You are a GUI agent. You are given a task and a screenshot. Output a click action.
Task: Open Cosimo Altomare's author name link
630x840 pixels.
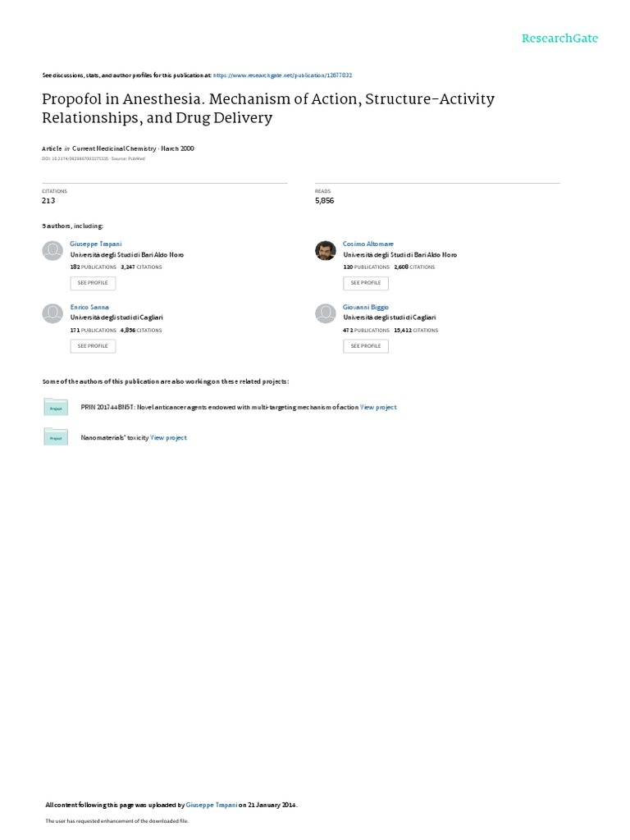coord(363,244)
